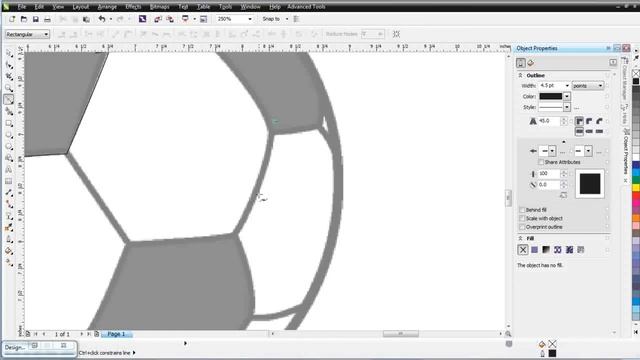
Task: Click the Undo arrow icon
Action: (x=102, y=19)
